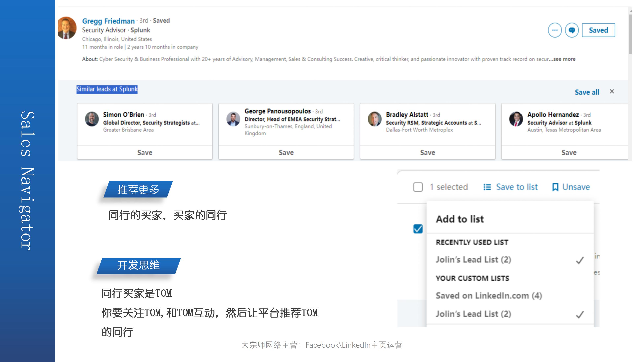The width and height of the screenshot is (644, 362).
Task: Click the message bubble icon for Gregg Friedman
Action: (572, 30)
